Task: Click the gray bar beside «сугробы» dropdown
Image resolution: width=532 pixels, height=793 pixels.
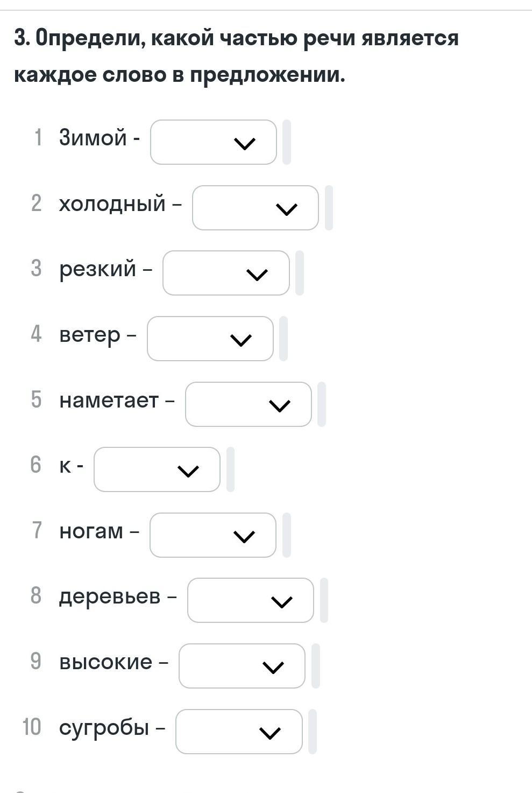Action: [313, 732]
